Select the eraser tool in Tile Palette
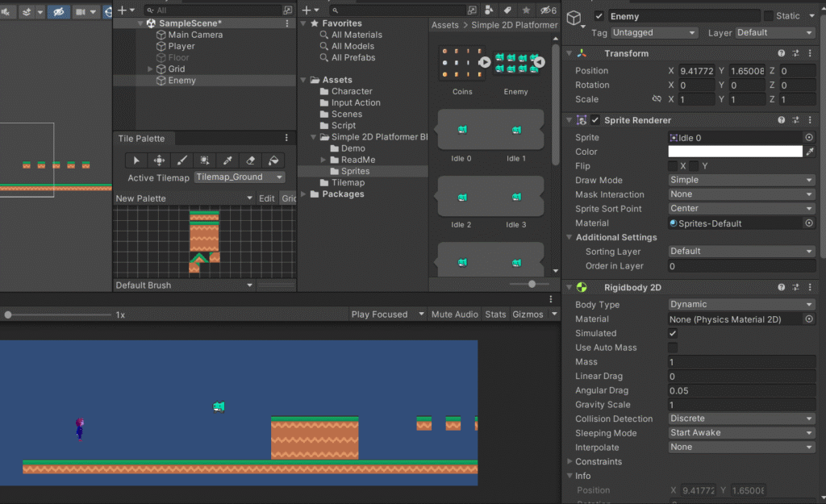 (x=251, y=160)
